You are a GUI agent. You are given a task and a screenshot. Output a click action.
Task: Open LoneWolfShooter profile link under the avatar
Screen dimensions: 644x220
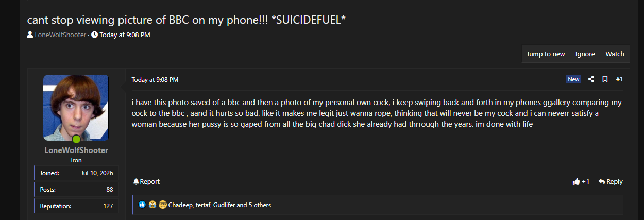tap(76, 150)
